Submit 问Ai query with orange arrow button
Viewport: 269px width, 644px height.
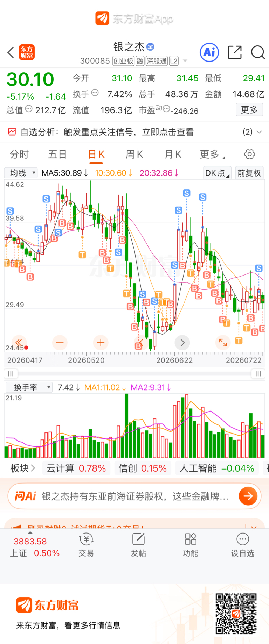point(248,496)
